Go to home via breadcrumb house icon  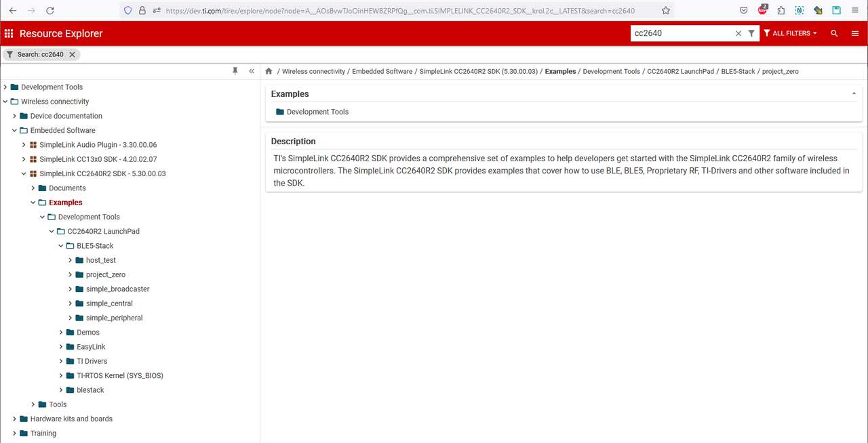click(x=269, y=71)
